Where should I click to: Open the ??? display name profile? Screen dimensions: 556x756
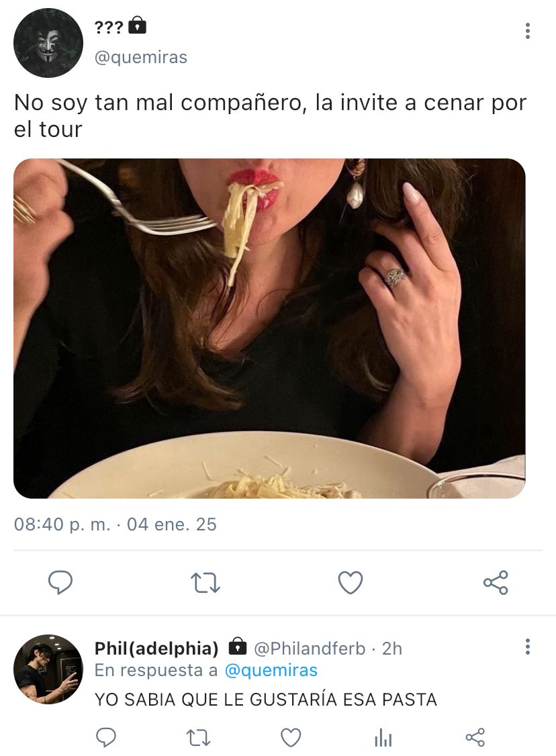pyautogui.click(x=109, y=27)
